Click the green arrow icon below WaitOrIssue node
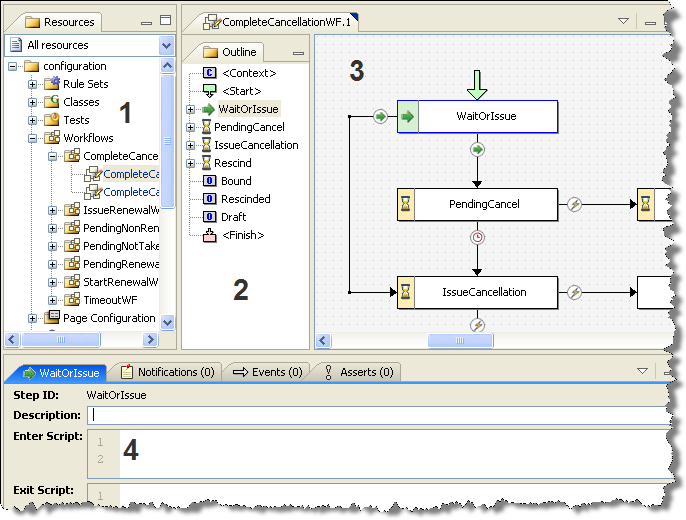 (x=477, y=150)
